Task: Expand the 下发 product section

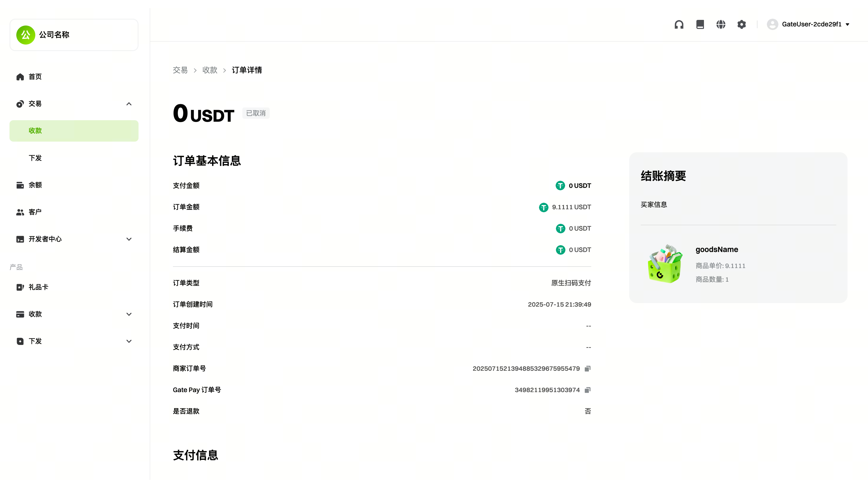Action: pyautogui.click(x=129, y=341)
